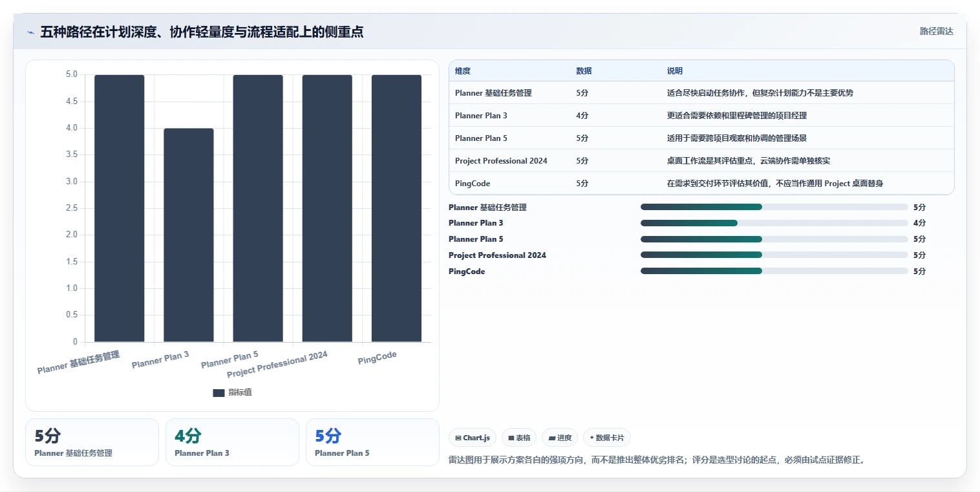Click the Planner Plan 5 bar in the chart

coord(258,208)
